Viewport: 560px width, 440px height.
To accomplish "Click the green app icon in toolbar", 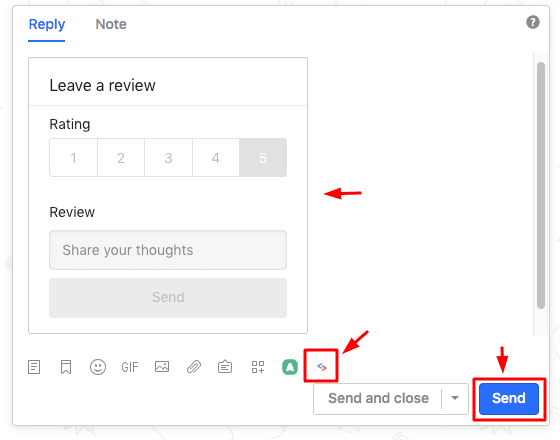I will pos(290,367).
